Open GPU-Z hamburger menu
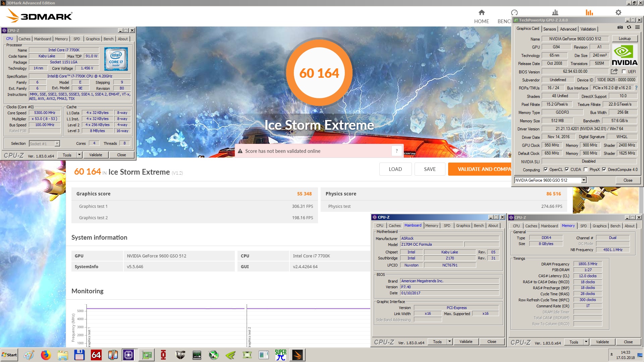The height and width of the screenshot is (362, 644). (x=637, y=27)
